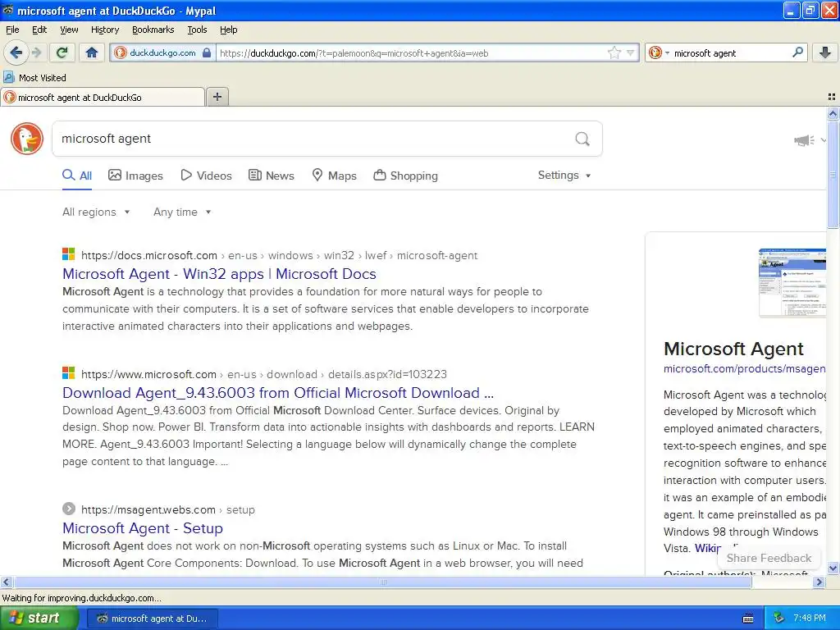Click the duckduckgo.com identity label in address bar
This screenshot has width=840, height=630.
pos(162,52)
